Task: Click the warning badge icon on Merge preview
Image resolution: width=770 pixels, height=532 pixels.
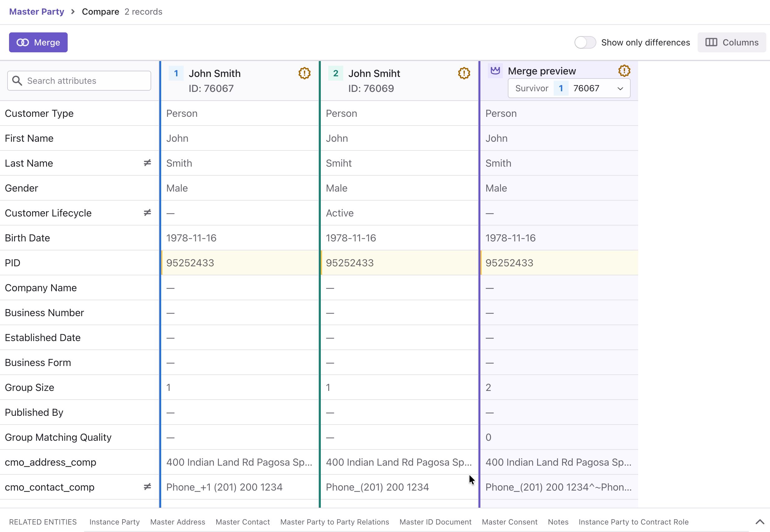Action: tap(624, 71)
